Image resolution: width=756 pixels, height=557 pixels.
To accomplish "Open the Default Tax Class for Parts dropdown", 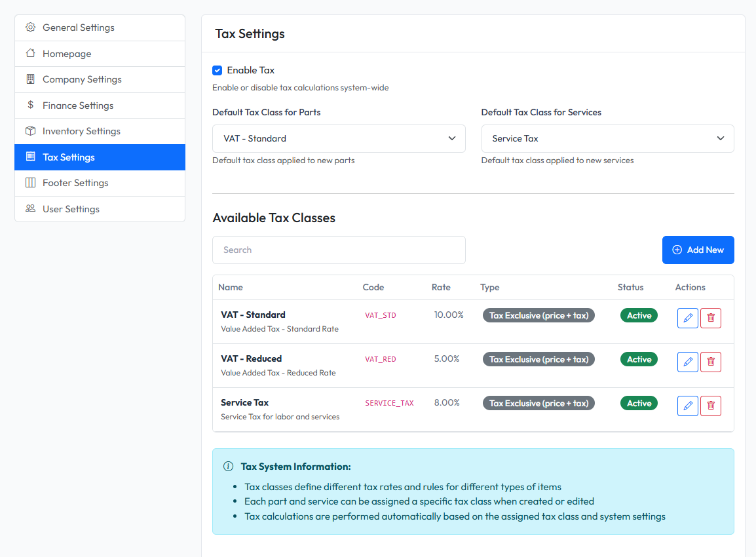I will pos(339,138).
